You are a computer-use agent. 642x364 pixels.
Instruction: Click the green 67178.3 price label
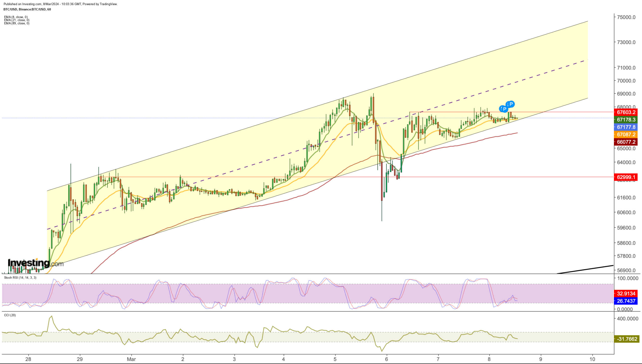point(626,120)
